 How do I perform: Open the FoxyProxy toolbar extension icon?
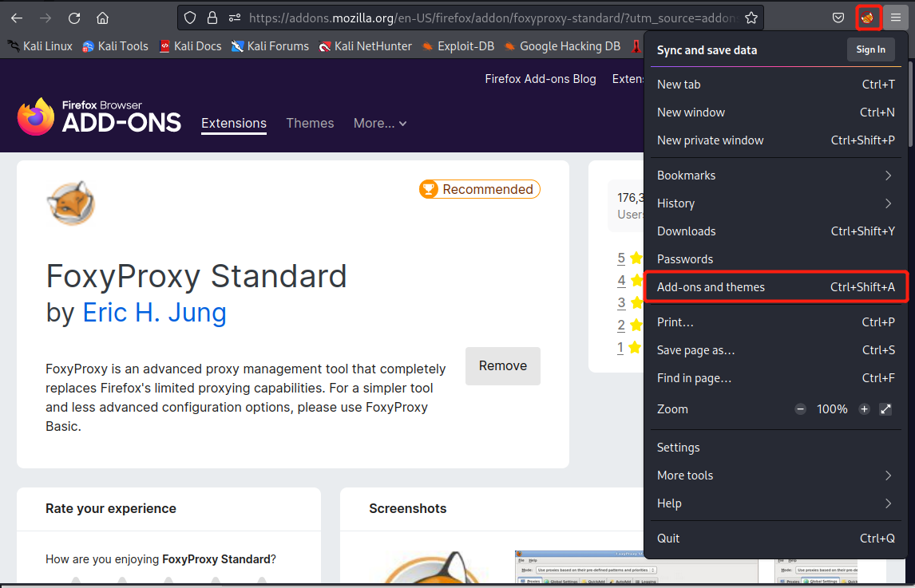point(868,18)
